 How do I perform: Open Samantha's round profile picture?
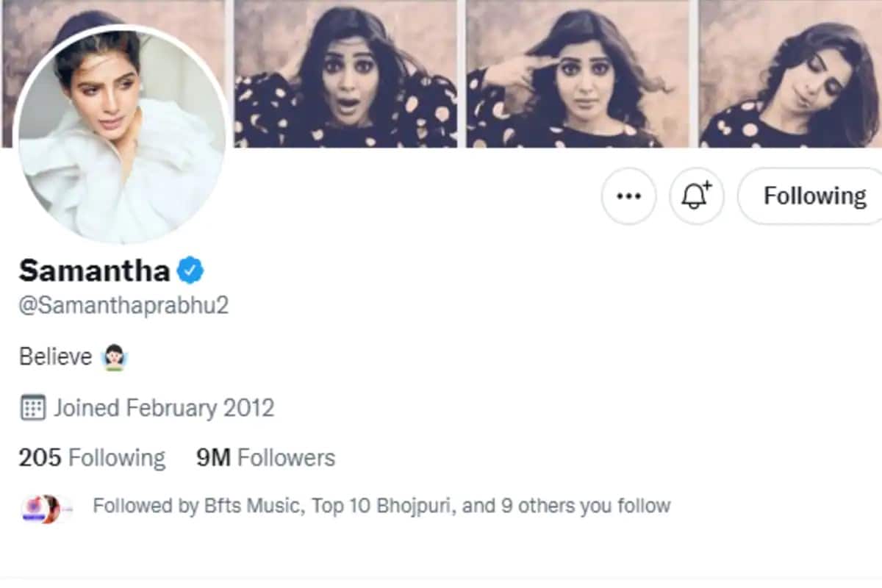[x=121, y=136]
